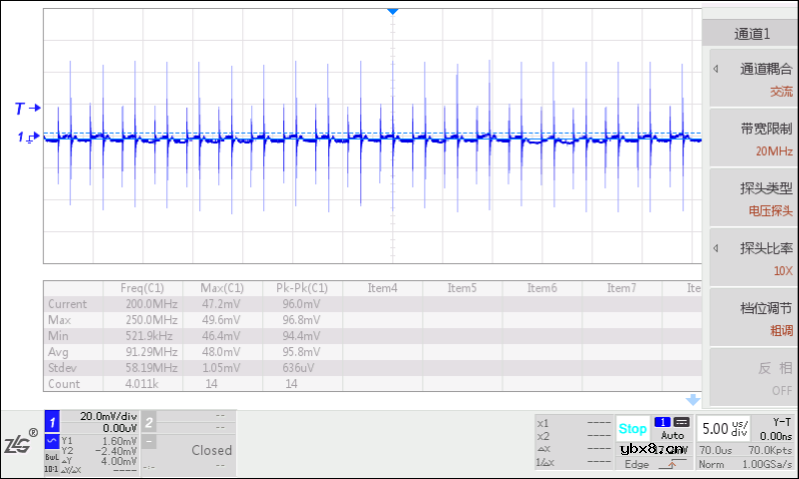Select the channel 1 indicator box
The height and width of the screenshot is (479, 799).
coord(53,421)
